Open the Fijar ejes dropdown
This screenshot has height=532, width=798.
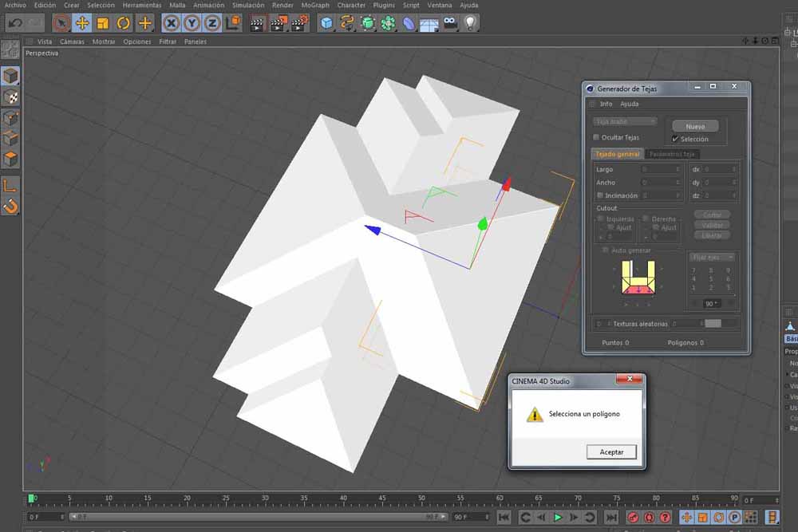click(710, 258)
